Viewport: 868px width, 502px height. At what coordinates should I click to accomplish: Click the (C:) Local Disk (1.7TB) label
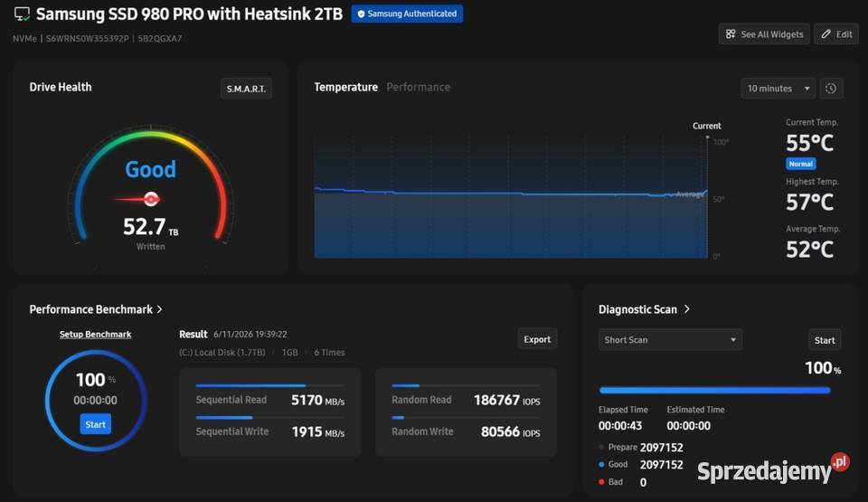[x=222, y=353]
